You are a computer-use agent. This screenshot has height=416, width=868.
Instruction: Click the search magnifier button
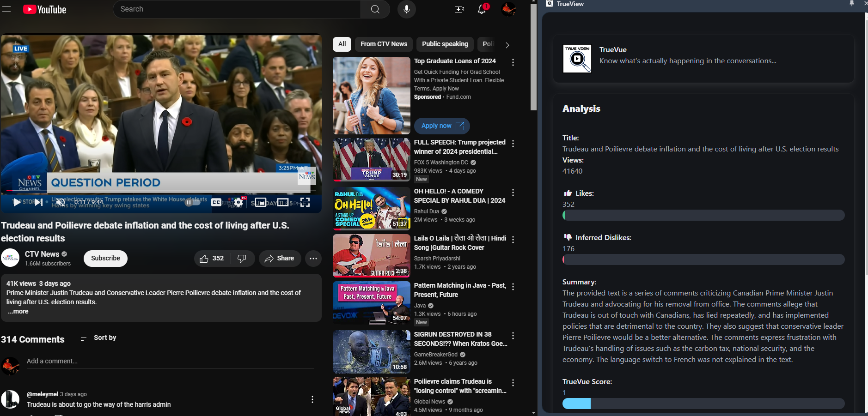pyautogui.click(x=375, y=9)
